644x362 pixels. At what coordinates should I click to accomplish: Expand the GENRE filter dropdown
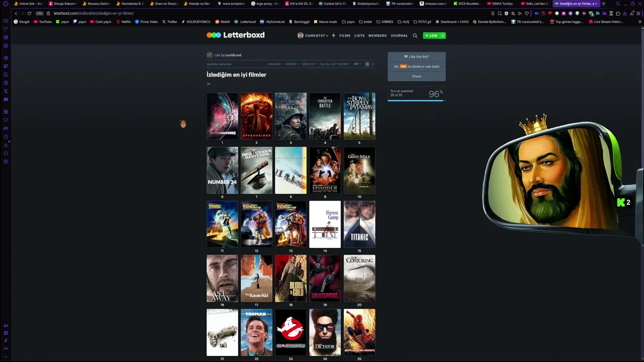(292, 64)
